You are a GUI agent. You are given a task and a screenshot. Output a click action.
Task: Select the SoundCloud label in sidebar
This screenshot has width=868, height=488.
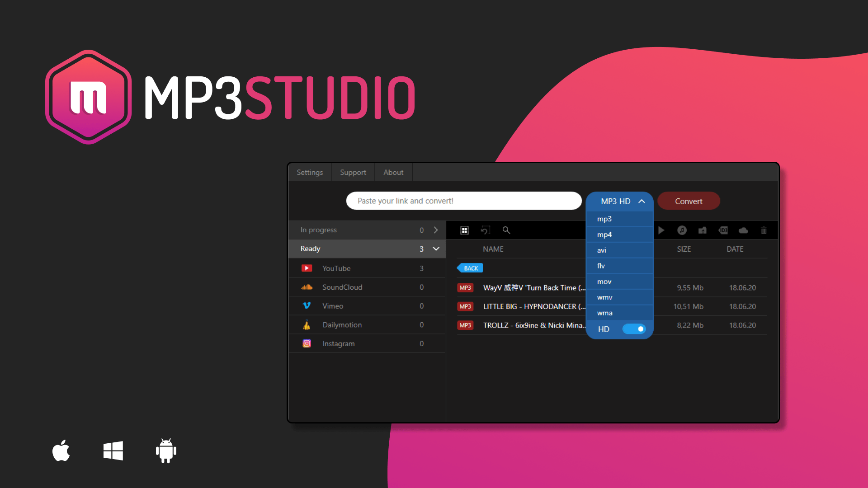342,287
